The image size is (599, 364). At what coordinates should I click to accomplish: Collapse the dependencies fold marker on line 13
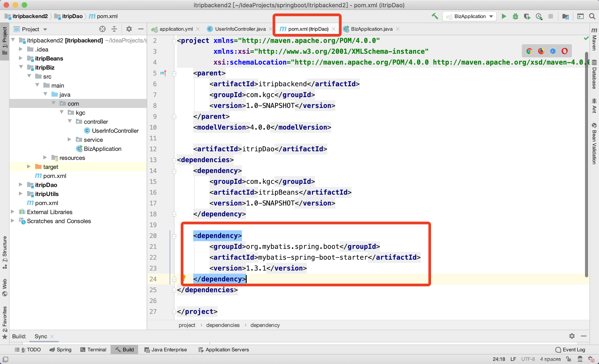coord(174,160)
